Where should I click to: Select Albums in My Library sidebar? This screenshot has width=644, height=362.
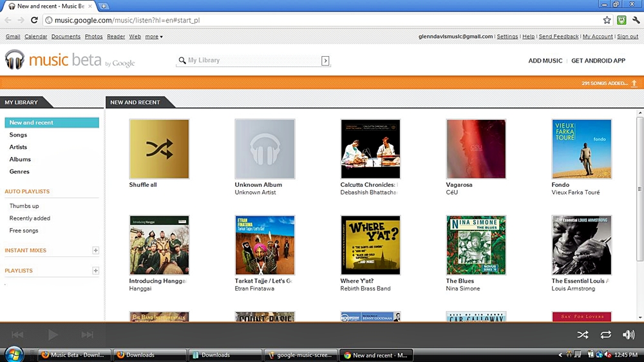20,159
